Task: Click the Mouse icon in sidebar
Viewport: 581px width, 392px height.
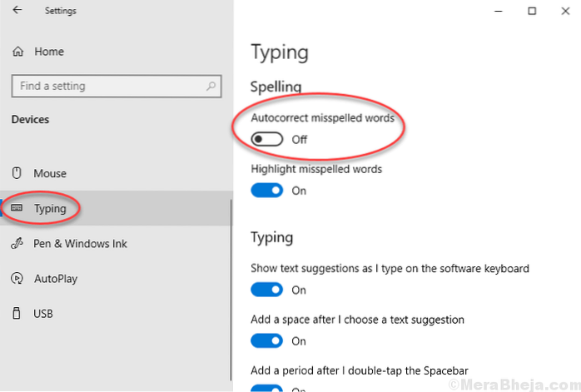Action: (x=17, y=173)
